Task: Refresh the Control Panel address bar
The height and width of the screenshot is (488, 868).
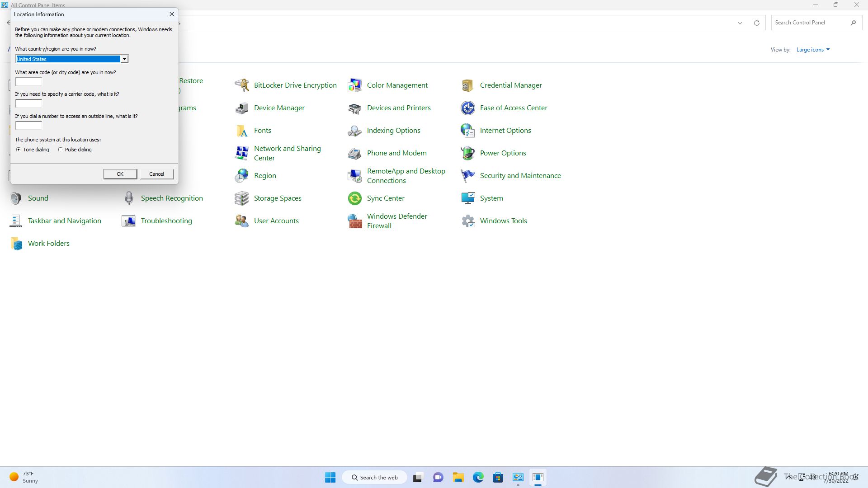Action: [756, 23]
